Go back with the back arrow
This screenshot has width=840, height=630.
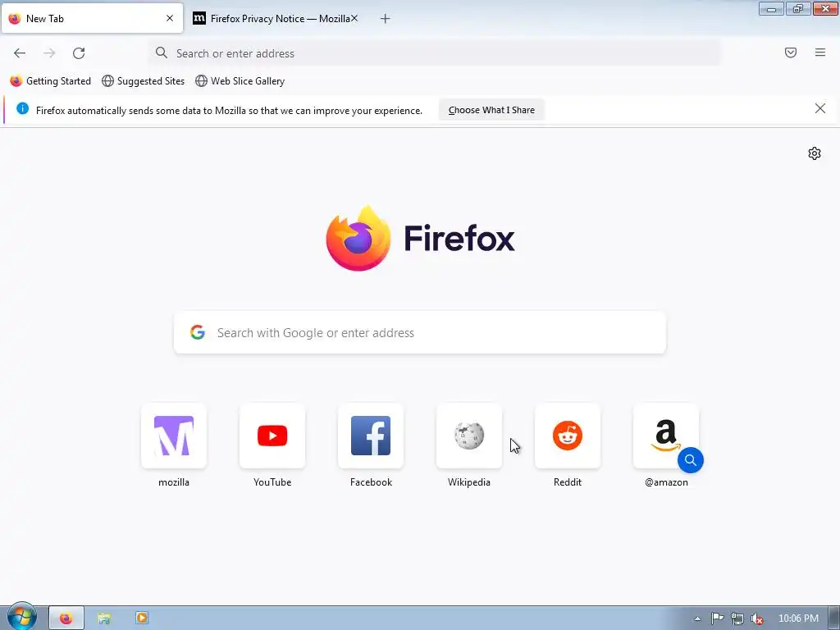[20, 53]
